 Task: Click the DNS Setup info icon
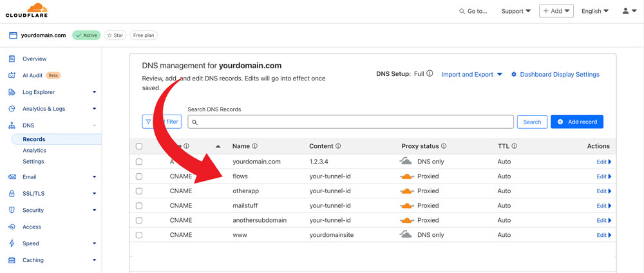pyautogui.click(x=430, y=74)
